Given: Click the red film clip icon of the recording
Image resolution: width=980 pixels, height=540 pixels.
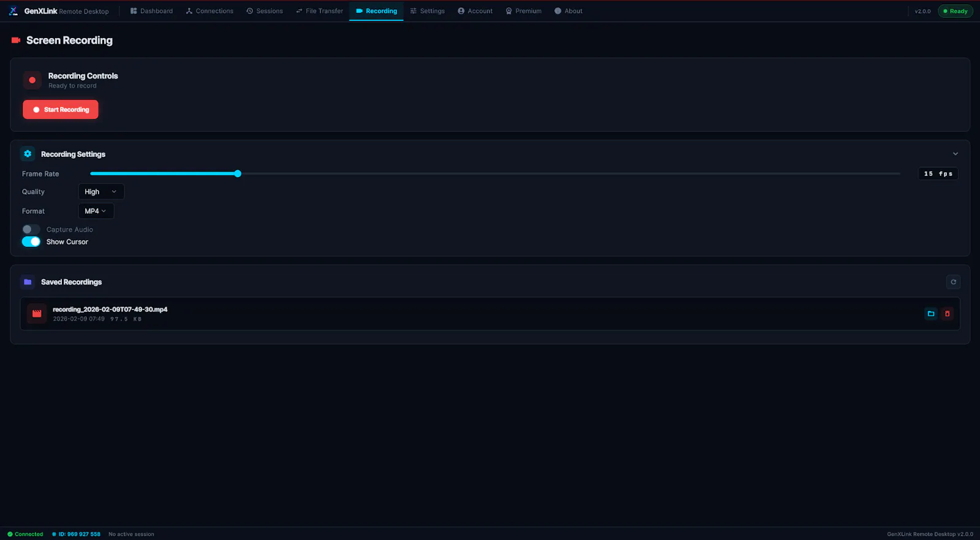Looking at the screenshot, I should click(37, 314).
